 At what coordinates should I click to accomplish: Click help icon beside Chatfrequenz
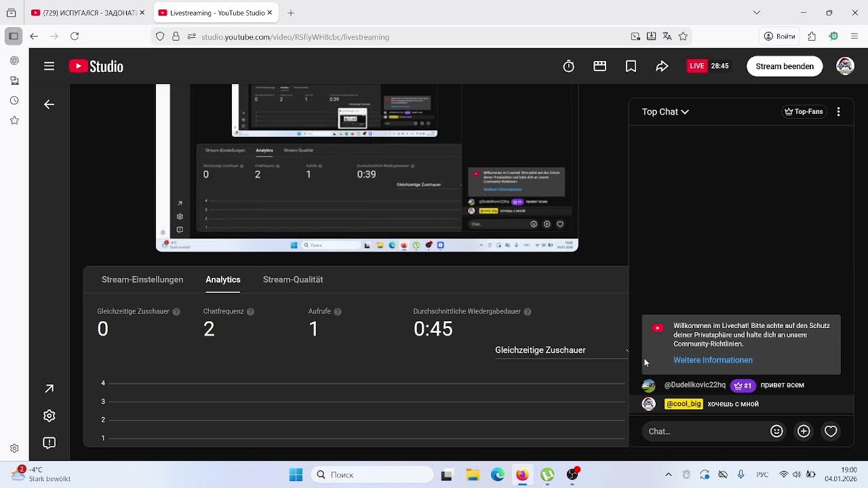coord(250,312)
